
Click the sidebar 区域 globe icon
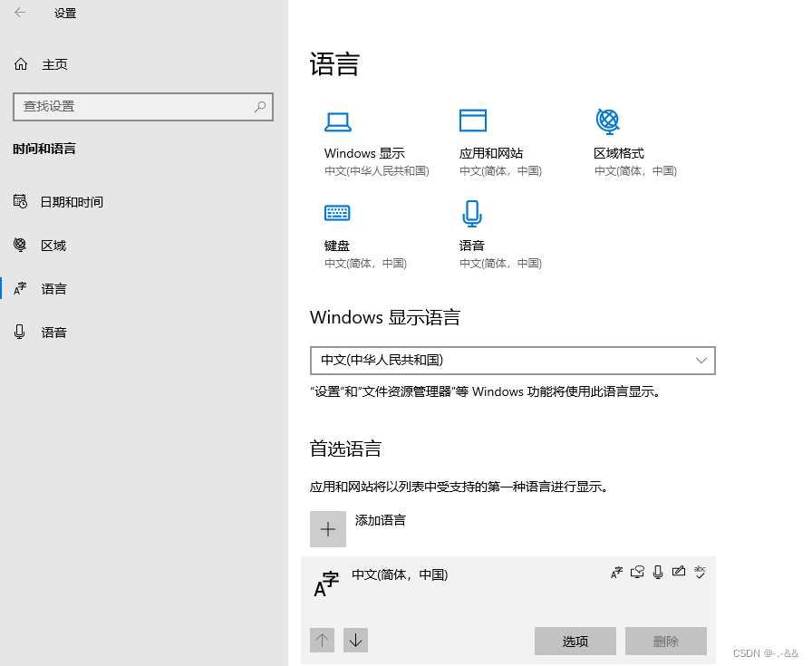coord(20,245)
